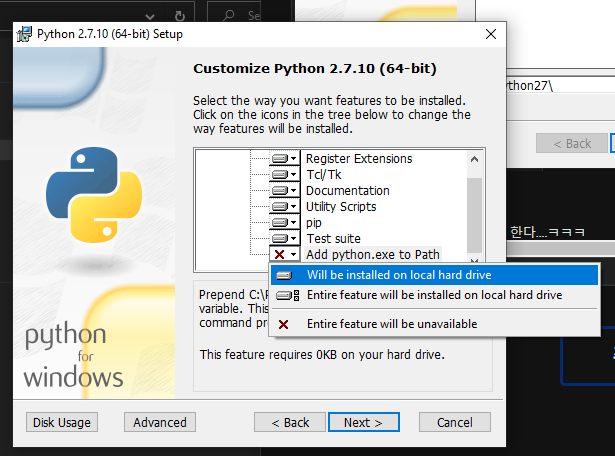The image size is (615, 456).
Task: Click the feature list scroll up arrow
Action: point(474,159)
